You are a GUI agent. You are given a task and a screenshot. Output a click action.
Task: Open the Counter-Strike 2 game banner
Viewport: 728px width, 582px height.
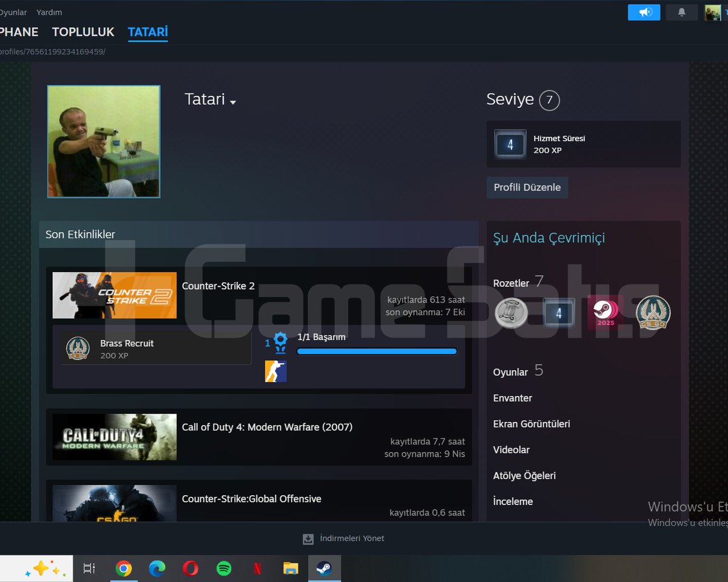[115, 295]
